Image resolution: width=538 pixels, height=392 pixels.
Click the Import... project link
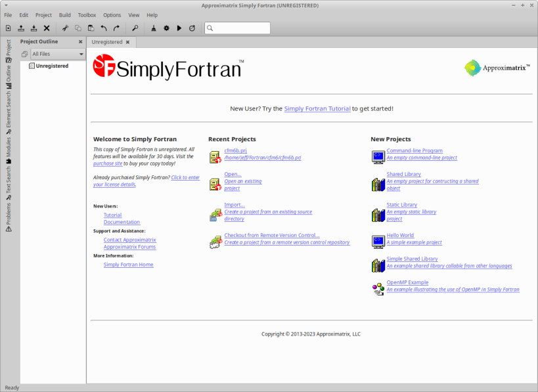pyautogui.click(x=235, y=205)
